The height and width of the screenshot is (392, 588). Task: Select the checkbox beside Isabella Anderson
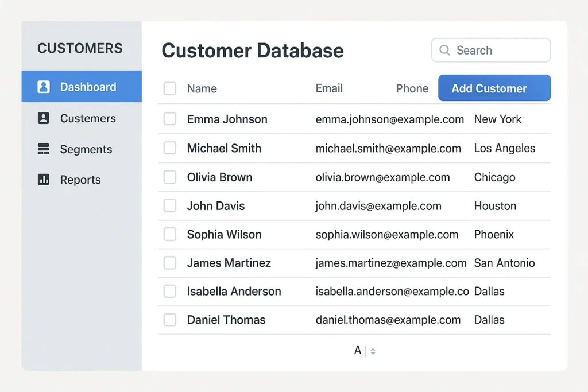point(170,292)
